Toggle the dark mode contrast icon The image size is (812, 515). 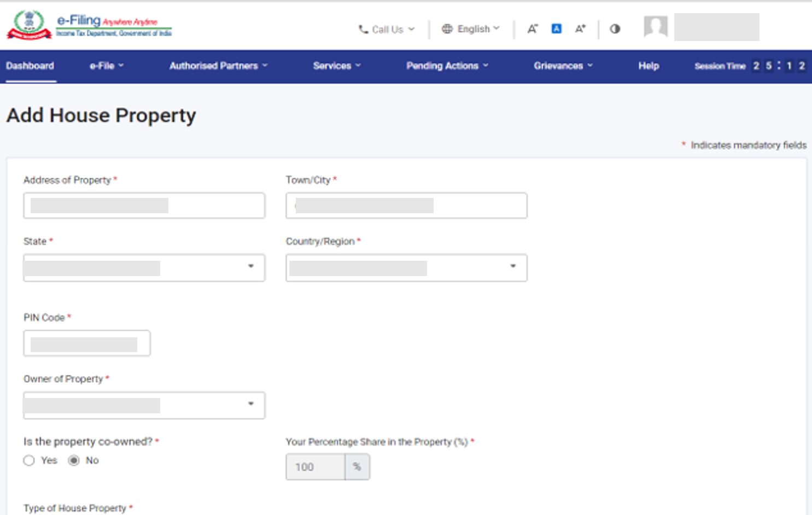pyautogui.click(x=614, y=29)
